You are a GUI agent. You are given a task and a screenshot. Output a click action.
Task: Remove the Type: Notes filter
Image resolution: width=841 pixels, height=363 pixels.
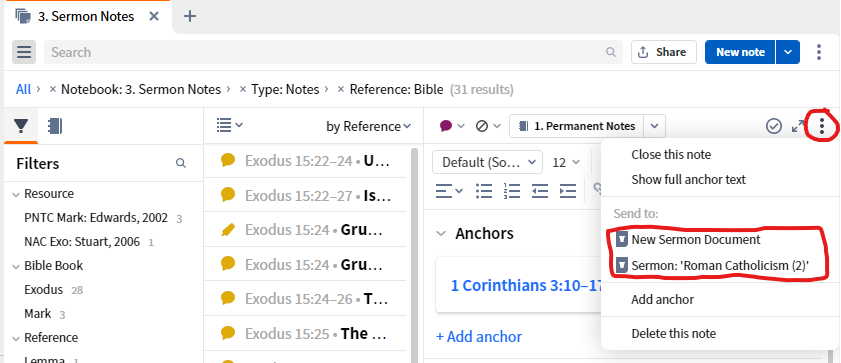coord(243,89)
